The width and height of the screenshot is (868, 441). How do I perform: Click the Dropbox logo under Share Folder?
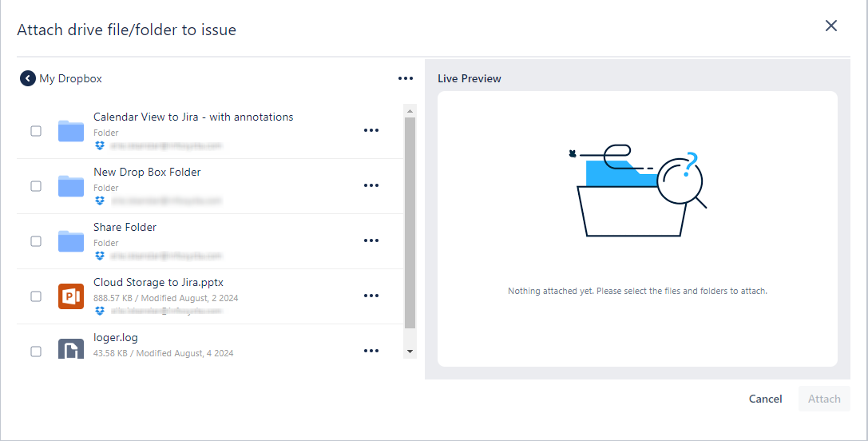(100, 256)
